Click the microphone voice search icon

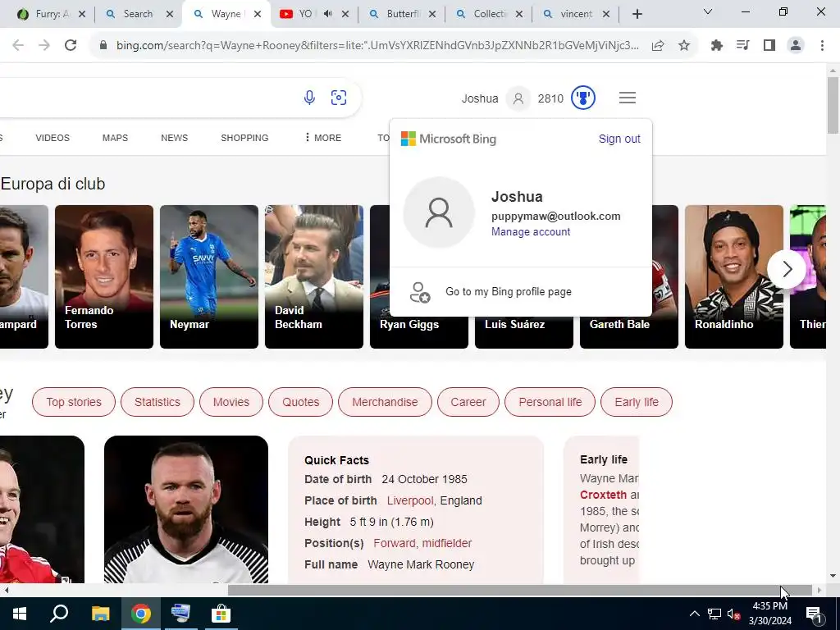pos(309,98)
